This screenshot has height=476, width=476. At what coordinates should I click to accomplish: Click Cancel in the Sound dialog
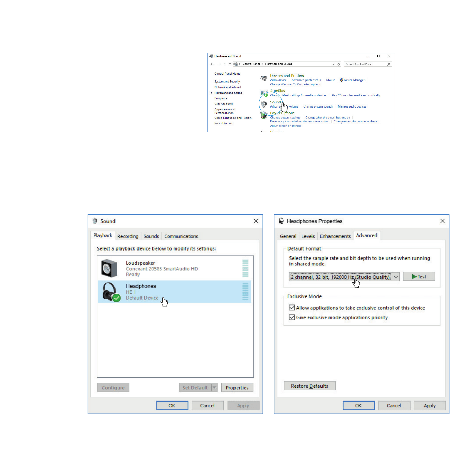pos(207,406)
